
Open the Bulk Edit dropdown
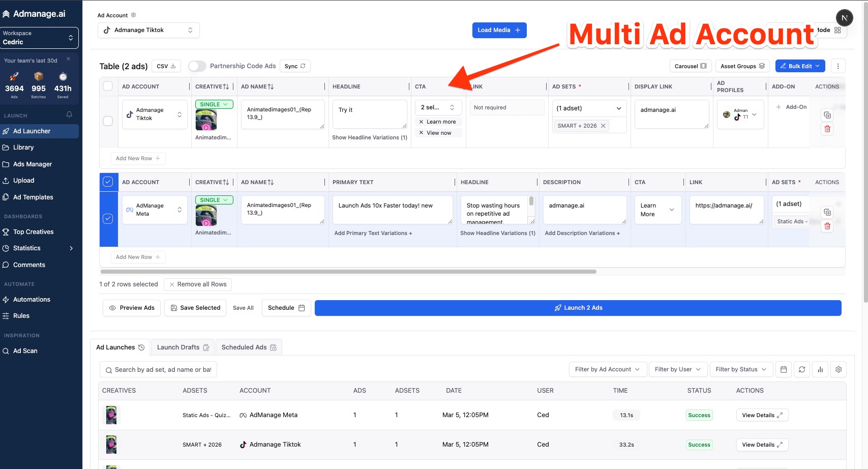click(x=800, y=66)
